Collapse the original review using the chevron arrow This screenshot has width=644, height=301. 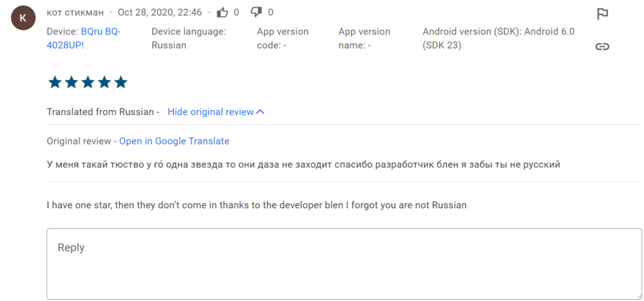coord(260,112)
